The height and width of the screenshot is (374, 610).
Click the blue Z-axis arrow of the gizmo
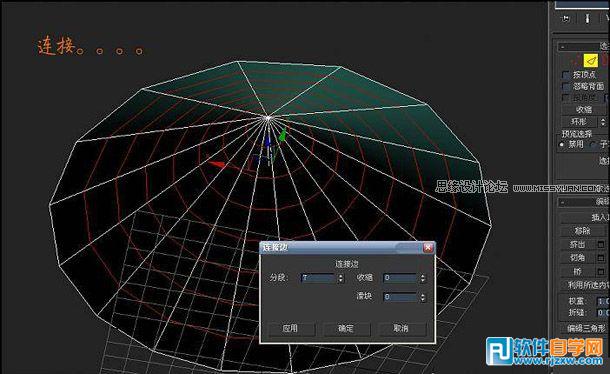click(x=268, y=141)
